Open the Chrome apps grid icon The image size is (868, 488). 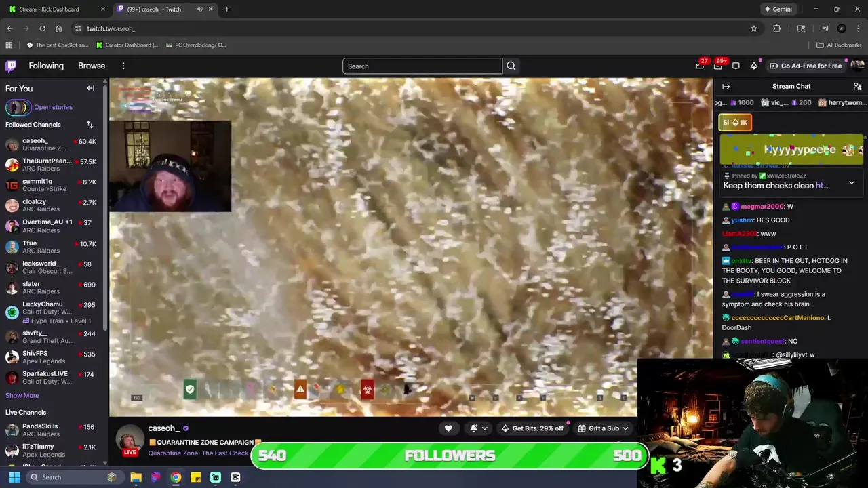pyautogui.click(x=9, y=45)
